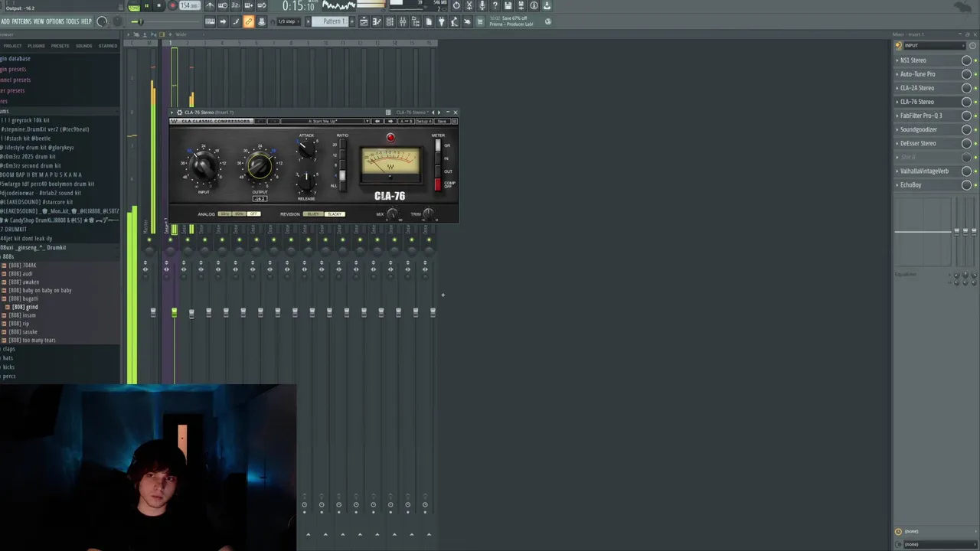Viewport: 980px width, 551px height.
Task: Expand the [808] awaken folder
Action: [x=24, y=282]
